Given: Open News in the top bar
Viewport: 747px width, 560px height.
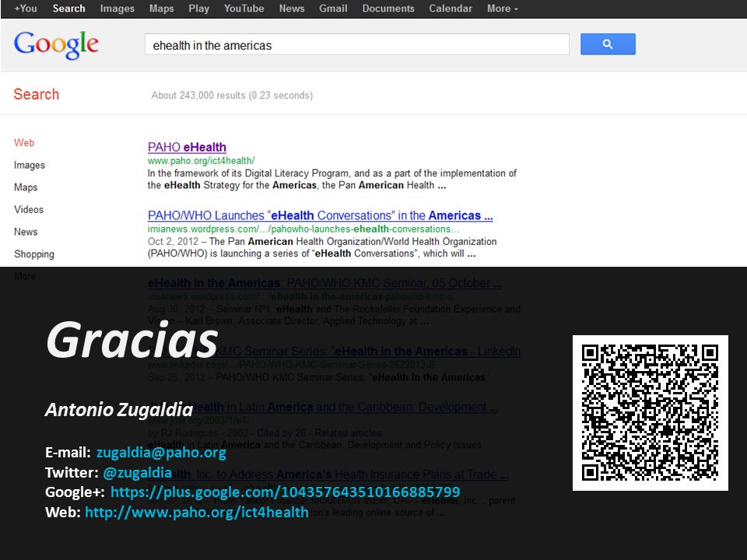Looking at the screenshot, I should click(292, 9).
